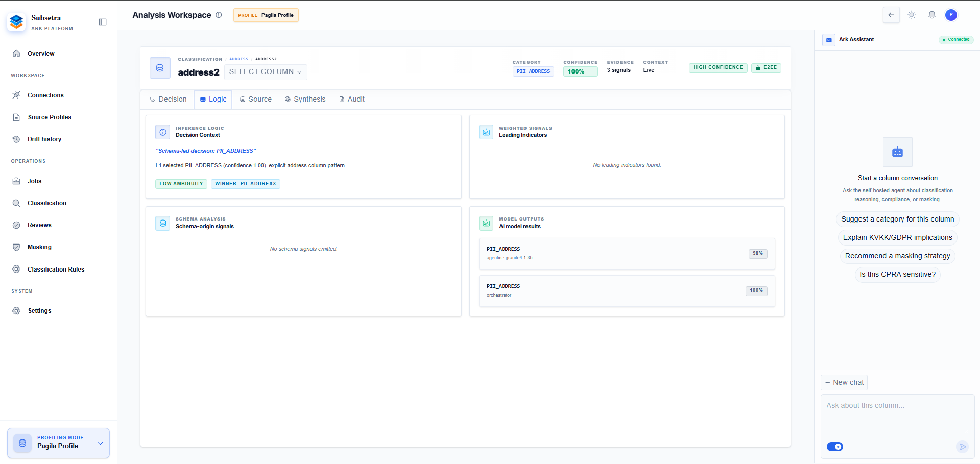Click the Source Profiles document icon
The image size is (980, 464).
click(16, 117)
